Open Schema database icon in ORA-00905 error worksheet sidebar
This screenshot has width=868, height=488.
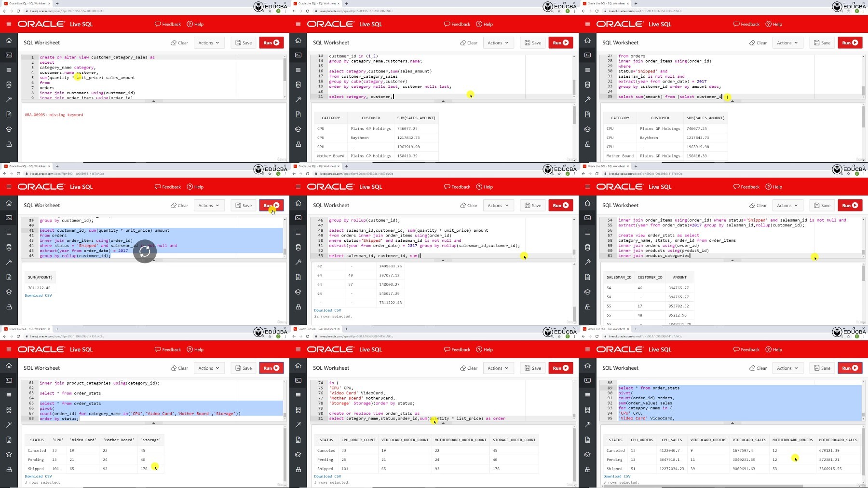point(9,85)
